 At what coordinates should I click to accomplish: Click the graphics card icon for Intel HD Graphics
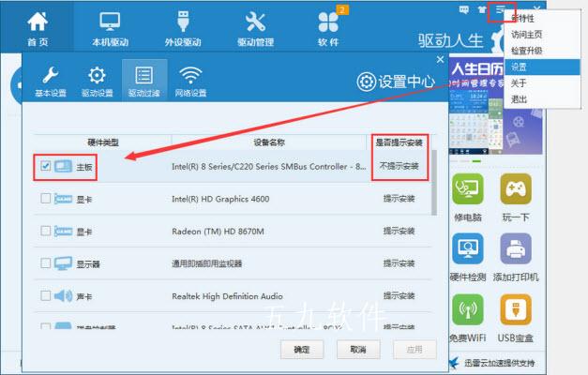pos(63,199)
